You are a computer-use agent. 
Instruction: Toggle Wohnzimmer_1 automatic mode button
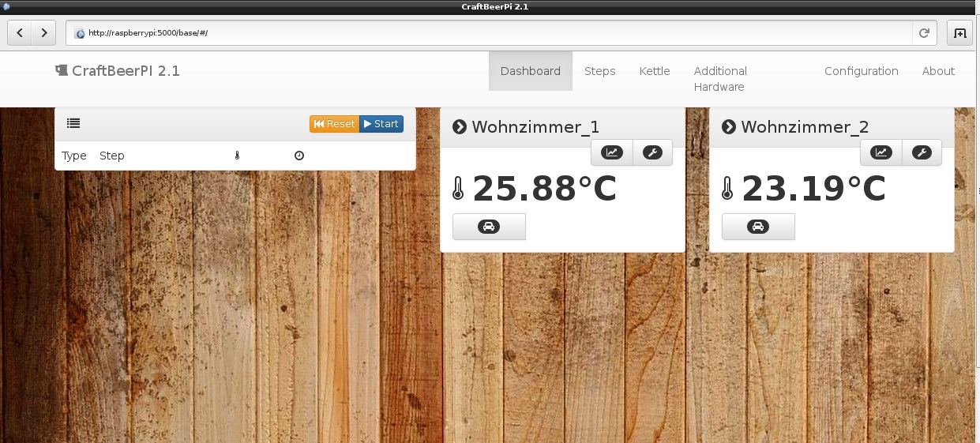[x=489, y=227]
